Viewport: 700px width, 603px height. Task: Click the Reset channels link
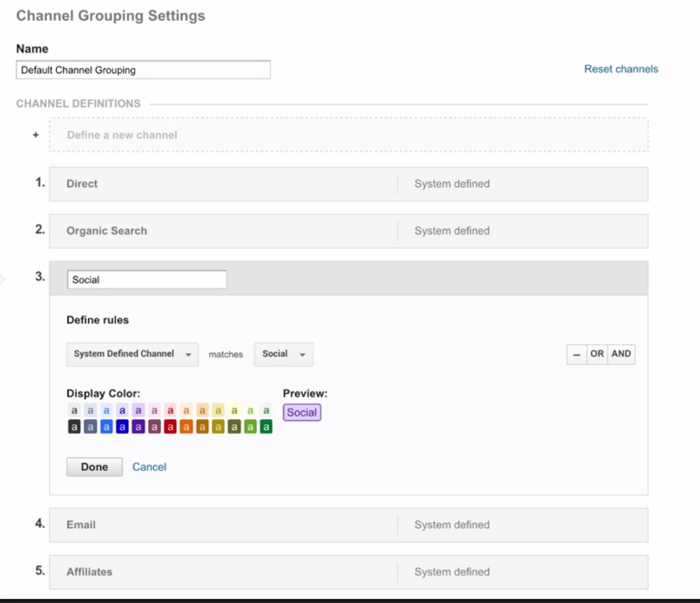click(x=621, y=69)
